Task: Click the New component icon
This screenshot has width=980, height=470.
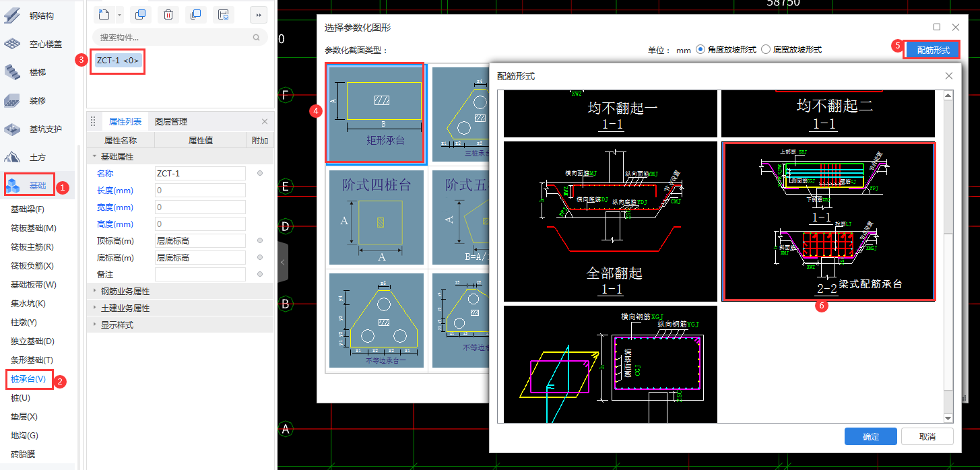Action: coord(104,14)
